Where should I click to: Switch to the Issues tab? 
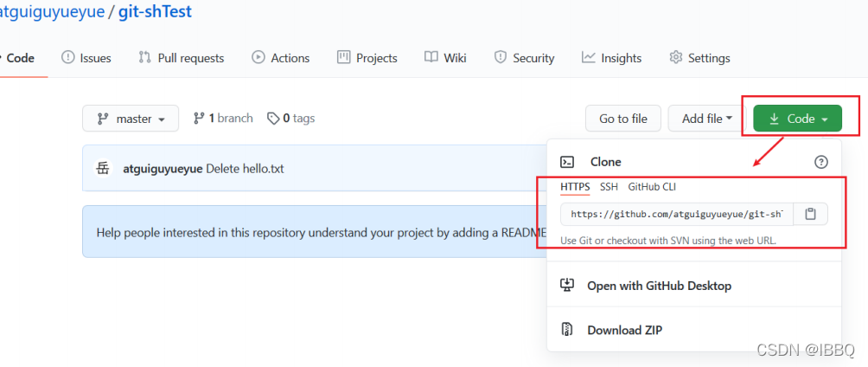click(x=86, y=58)
